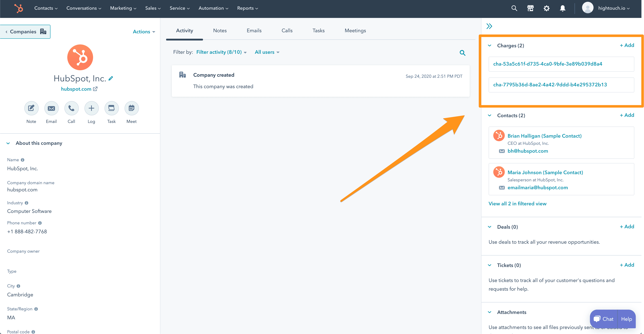Click Brian Halligan's contact avatar

click(x=499, y=136)
